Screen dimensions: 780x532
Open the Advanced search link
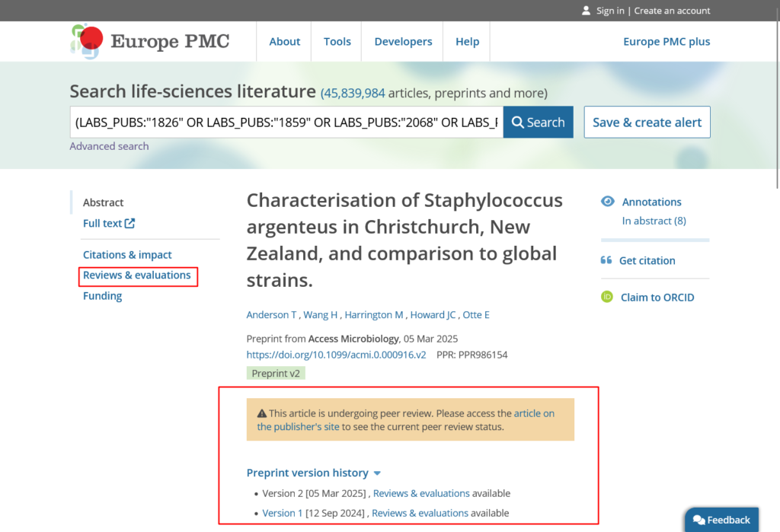[x=109, y=146]
